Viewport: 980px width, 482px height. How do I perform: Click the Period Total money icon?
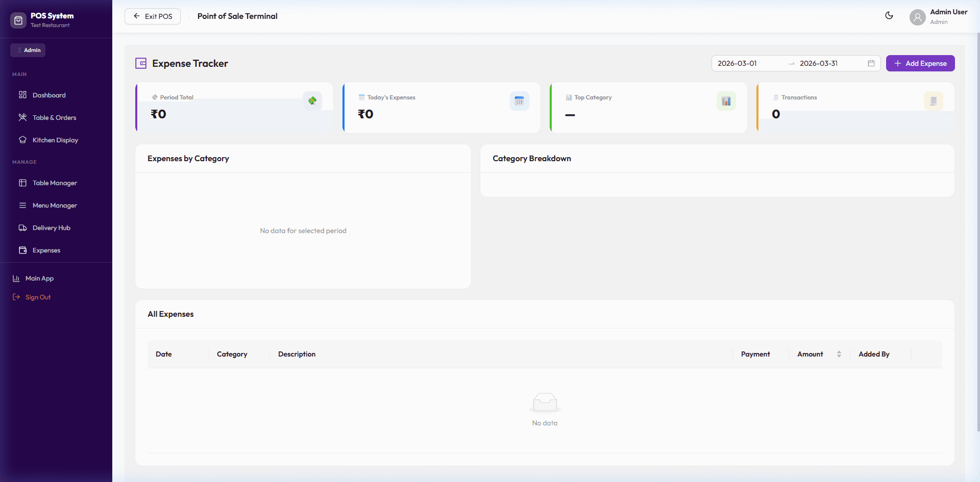coord(312,101)
